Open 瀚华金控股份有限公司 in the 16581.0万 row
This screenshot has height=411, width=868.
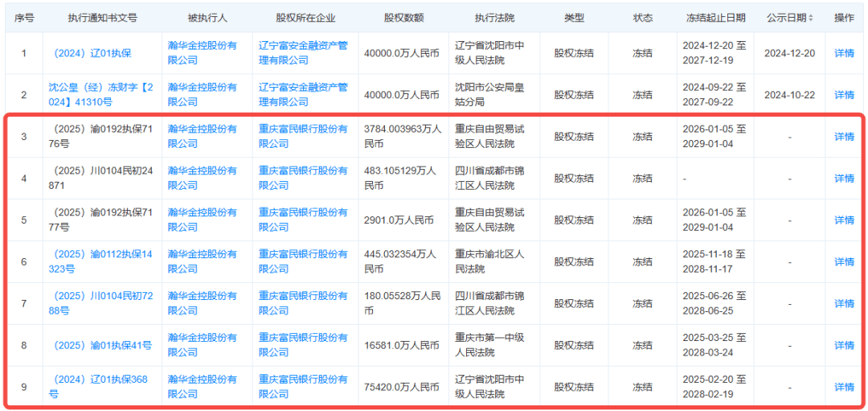tap(202, 345)
